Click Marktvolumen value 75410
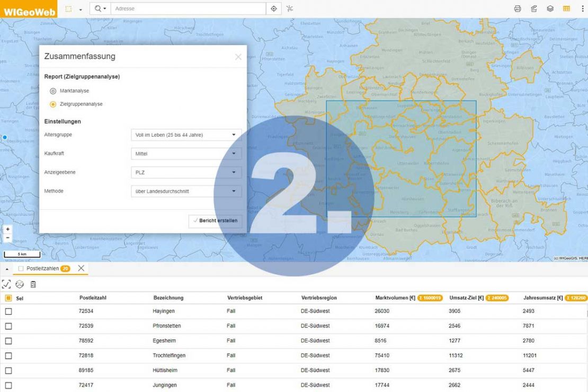 coord(382,355)
